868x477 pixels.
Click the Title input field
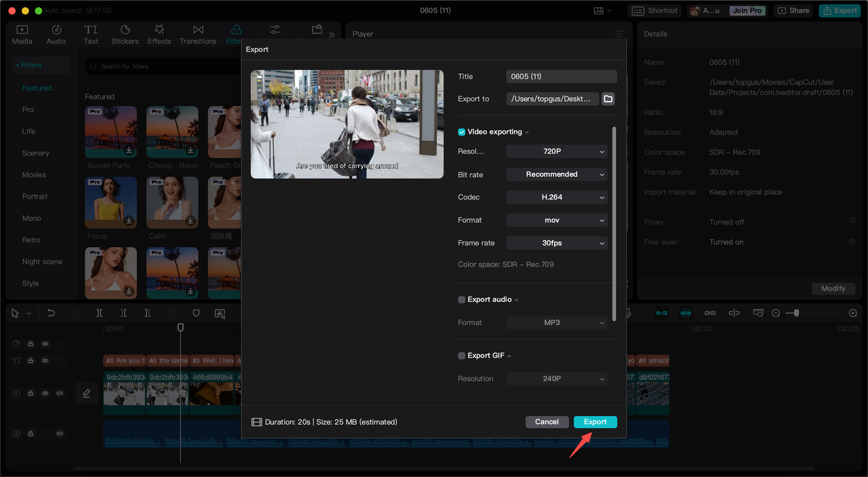coord(561,77)
